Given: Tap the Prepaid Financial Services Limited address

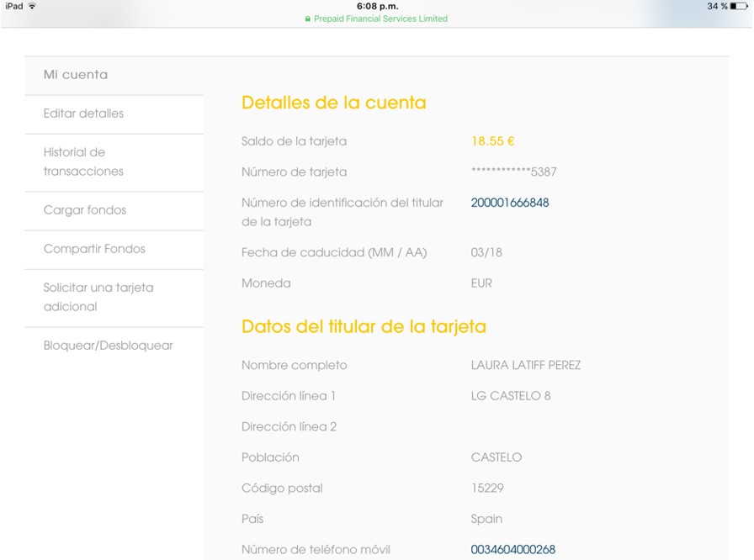Looking at the screenshot, I should (x=380, y=18).
